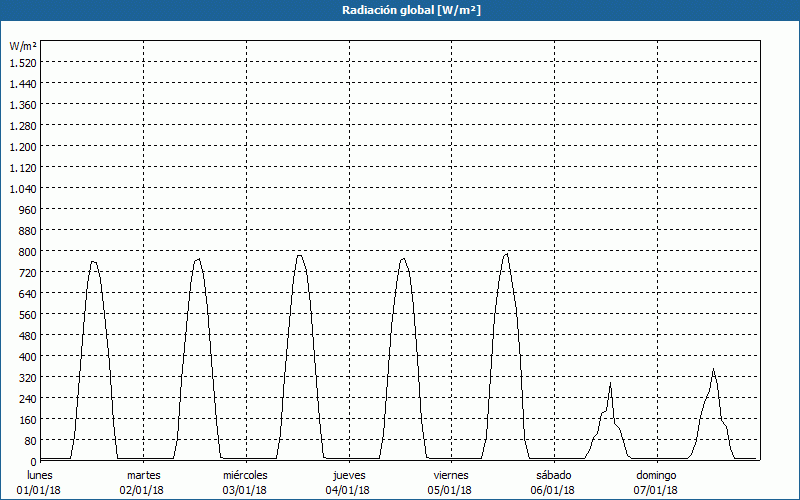The width and height of the screenshot is (800, 500).
Task: Click the spike peak of Sunday's curve
Action: [x=713, y=369]
